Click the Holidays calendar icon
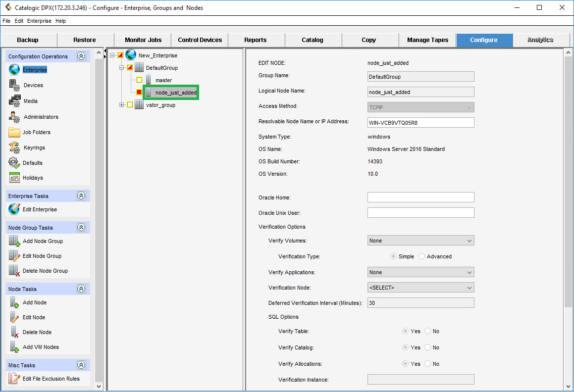Image resolution: width=574 pixels, height=392 pixels. (14, 178)
